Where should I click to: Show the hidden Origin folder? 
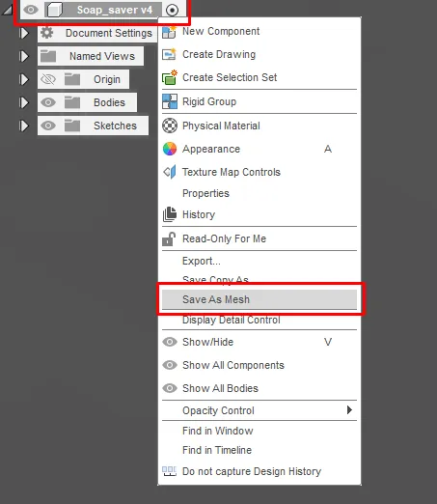click(x=48, y=79)
